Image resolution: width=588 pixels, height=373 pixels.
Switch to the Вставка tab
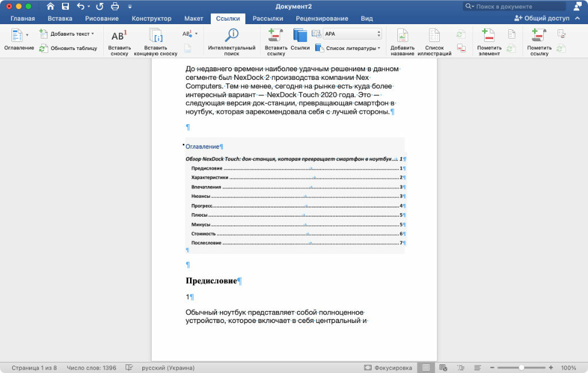60,18
